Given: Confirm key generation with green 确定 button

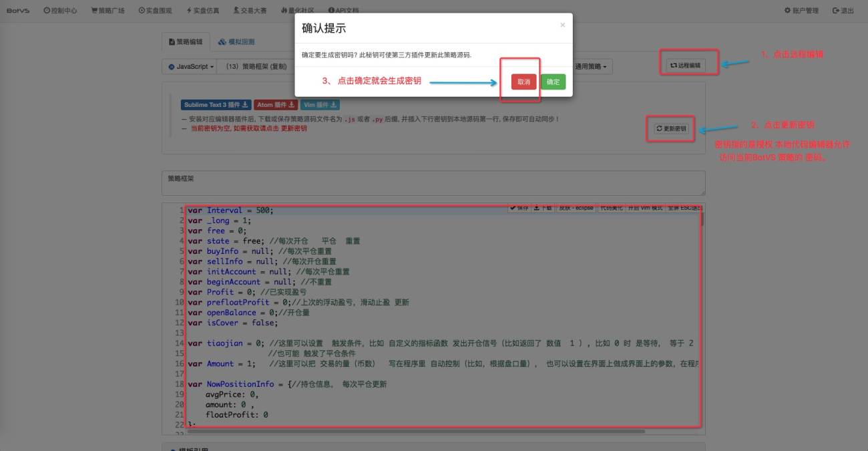Looking at the screenshot, I should tap(553, 82).
